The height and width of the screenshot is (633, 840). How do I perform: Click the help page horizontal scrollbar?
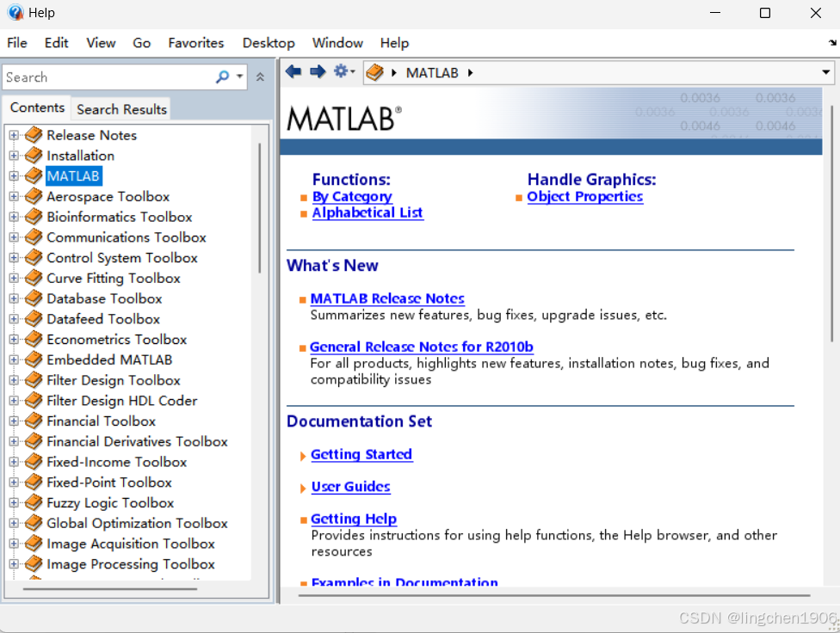(x=554, y=595)
